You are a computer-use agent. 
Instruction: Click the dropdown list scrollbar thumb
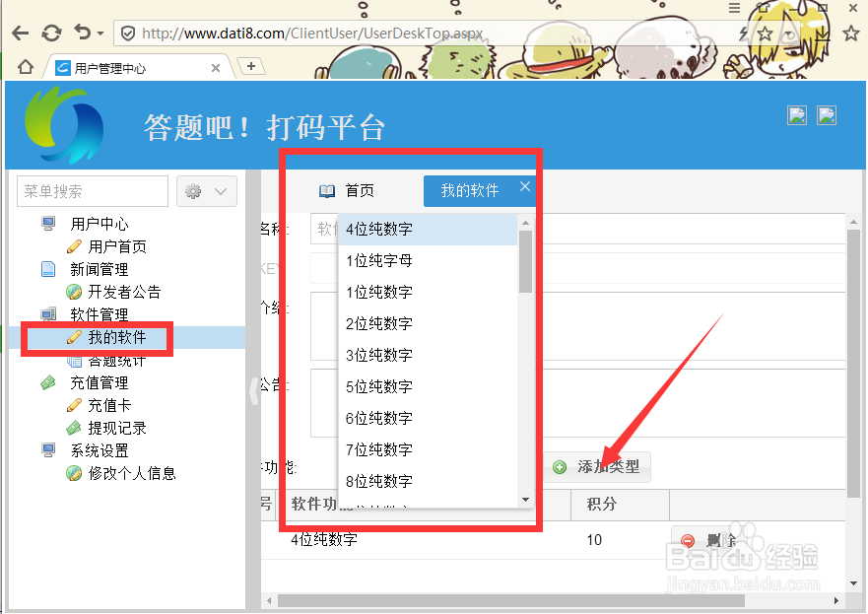pyautogui.click(x=525, y=261)
